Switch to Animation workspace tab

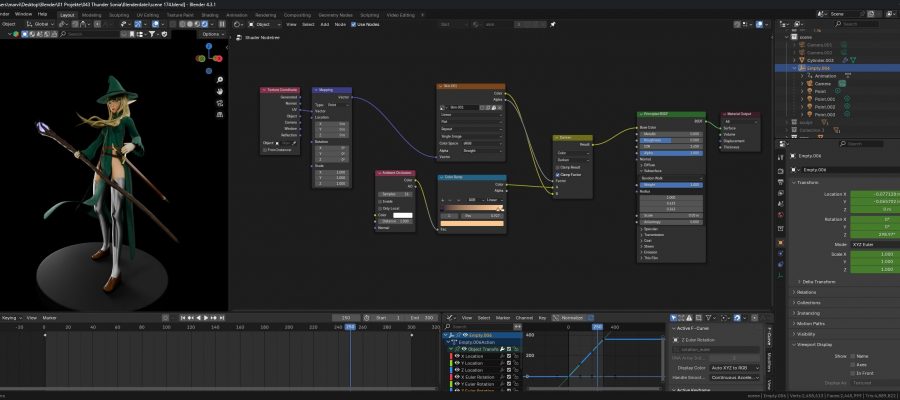tap(237, 15)
